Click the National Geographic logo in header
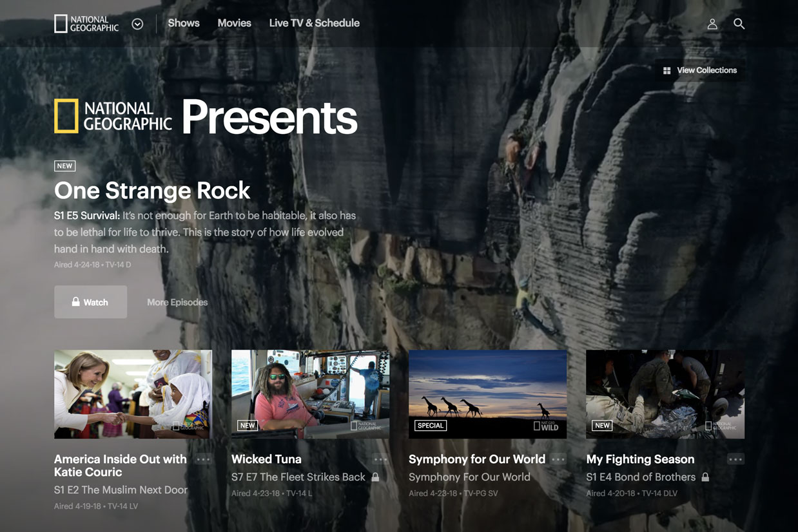This screenshot has height=532, width=798. click(x=86, y=24)
